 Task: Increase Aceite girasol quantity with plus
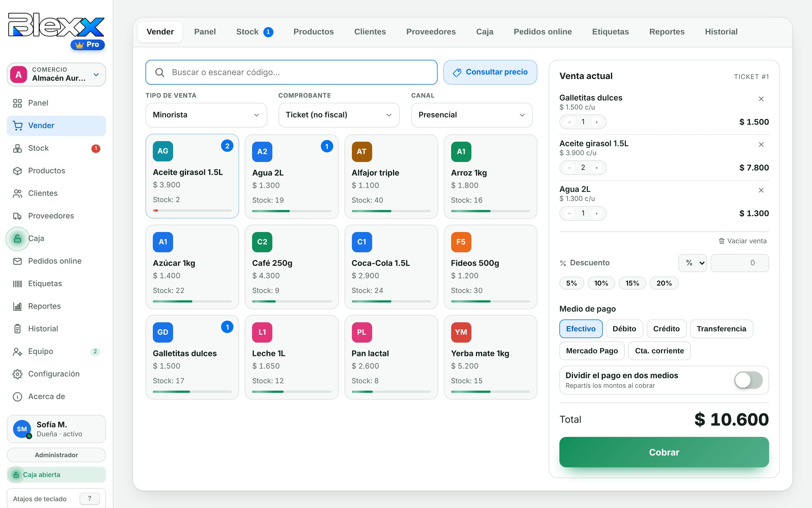coord(597,168)
